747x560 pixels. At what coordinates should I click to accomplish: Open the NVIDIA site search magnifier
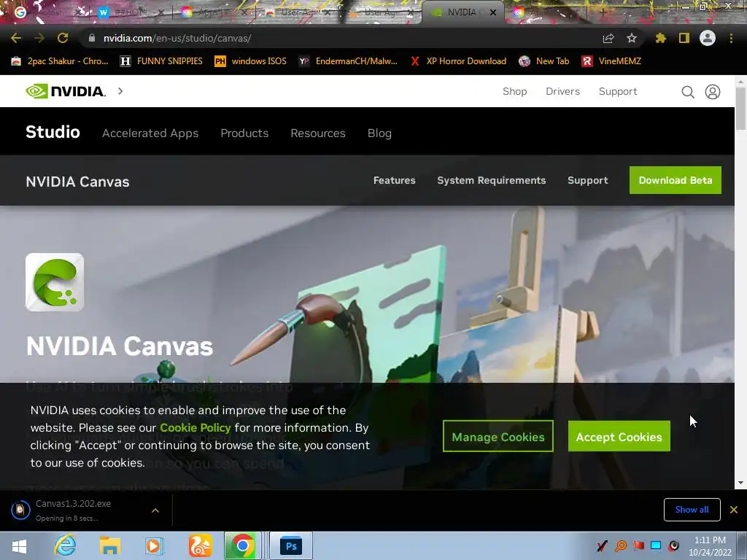tap(687, 91)
